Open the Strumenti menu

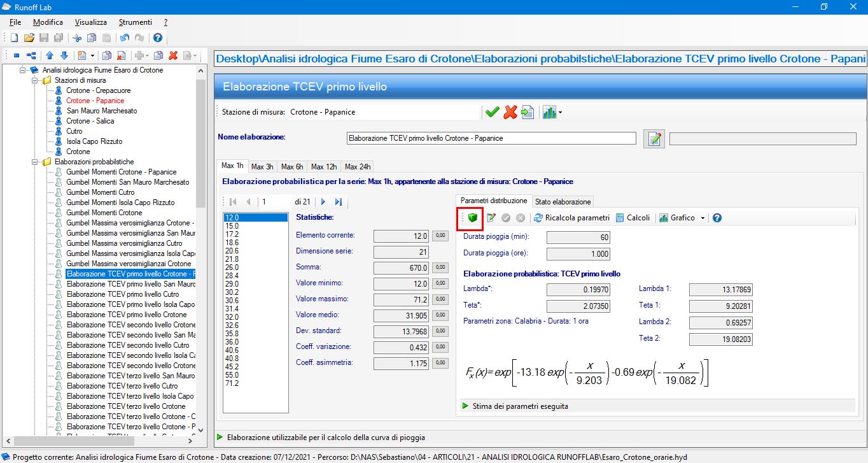coord(135,22)
